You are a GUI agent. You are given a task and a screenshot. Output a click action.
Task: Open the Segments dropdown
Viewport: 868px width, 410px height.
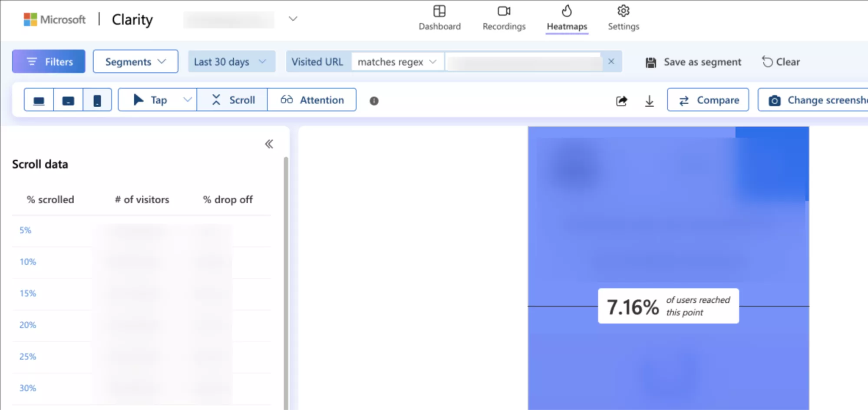pos(135,62)
